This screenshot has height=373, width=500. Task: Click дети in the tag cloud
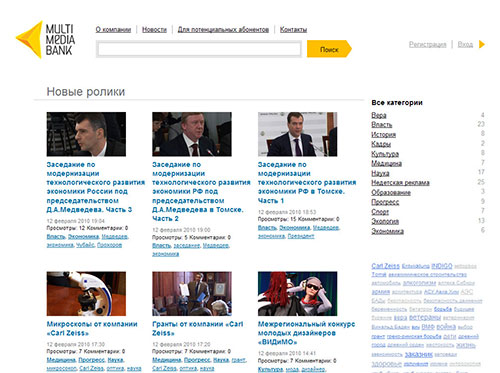point(450,336)
